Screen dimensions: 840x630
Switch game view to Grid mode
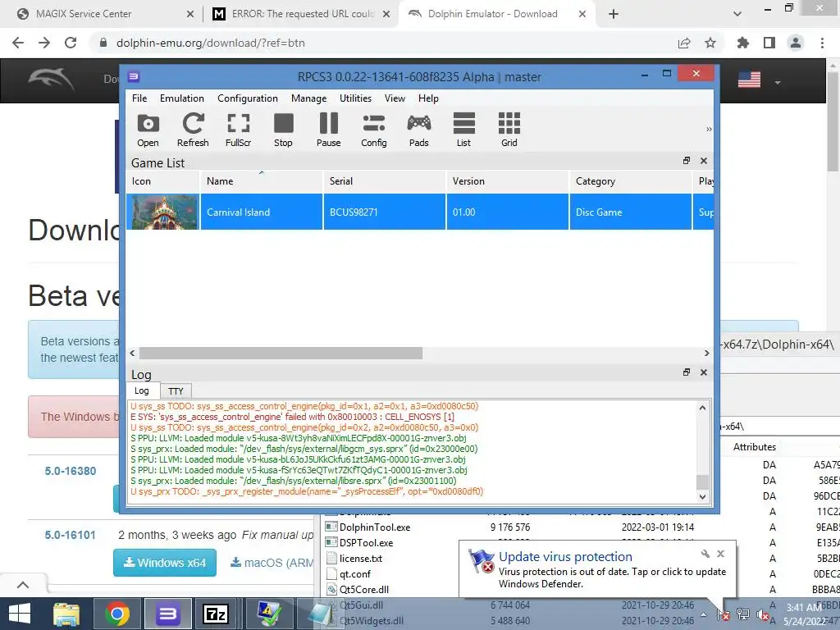(x=509, y=130)
